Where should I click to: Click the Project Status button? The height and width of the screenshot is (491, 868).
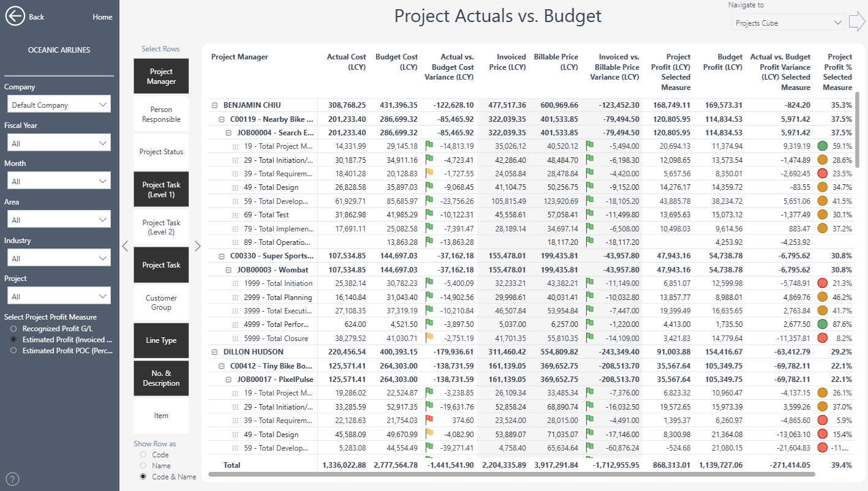click(161, 152)
